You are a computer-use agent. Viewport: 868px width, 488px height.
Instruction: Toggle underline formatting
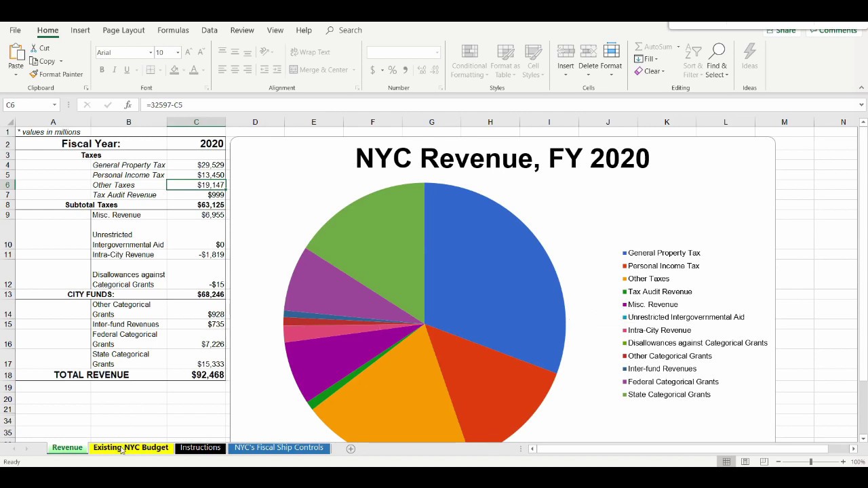(126, 70)
